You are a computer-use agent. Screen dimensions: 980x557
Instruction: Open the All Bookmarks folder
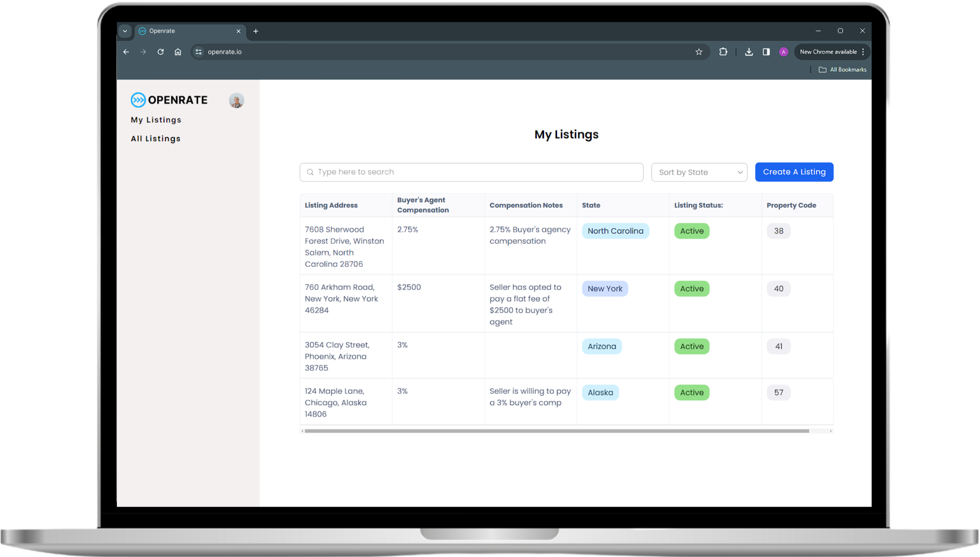[842, 69]
